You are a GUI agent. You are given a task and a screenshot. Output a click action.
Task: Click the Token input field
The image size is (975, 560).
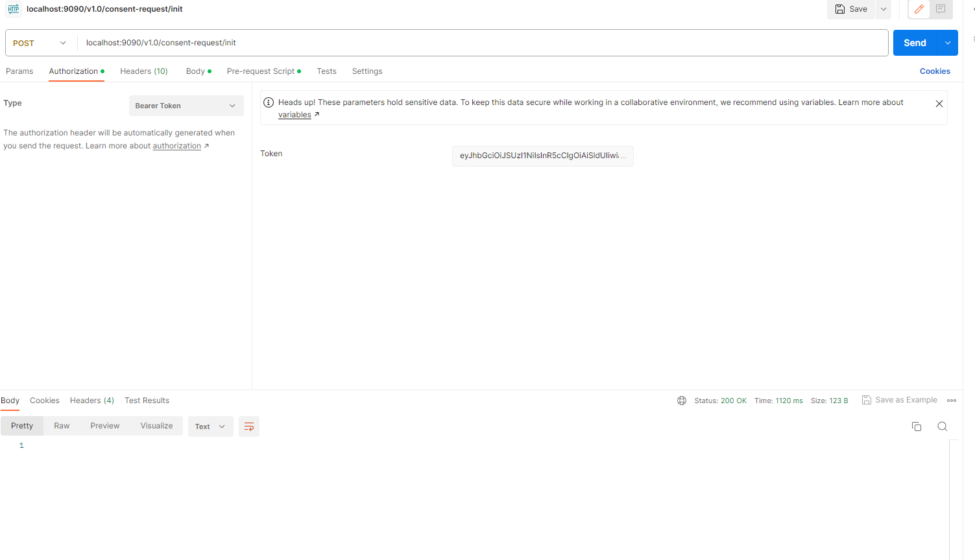[x=542, y=156]
